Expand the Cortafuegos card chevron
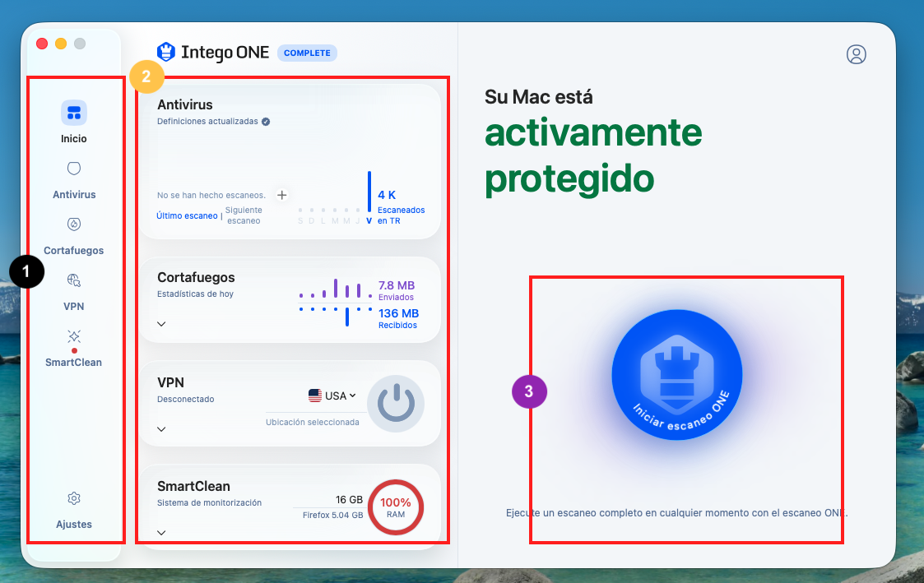 pos(161,324)
